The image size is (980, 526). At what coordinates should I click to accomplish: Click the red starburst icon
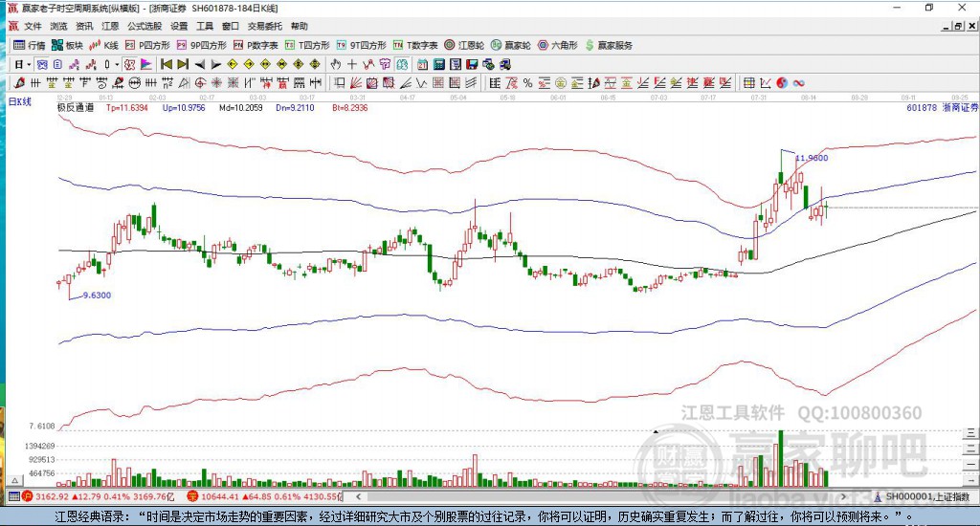click(216, 83)
